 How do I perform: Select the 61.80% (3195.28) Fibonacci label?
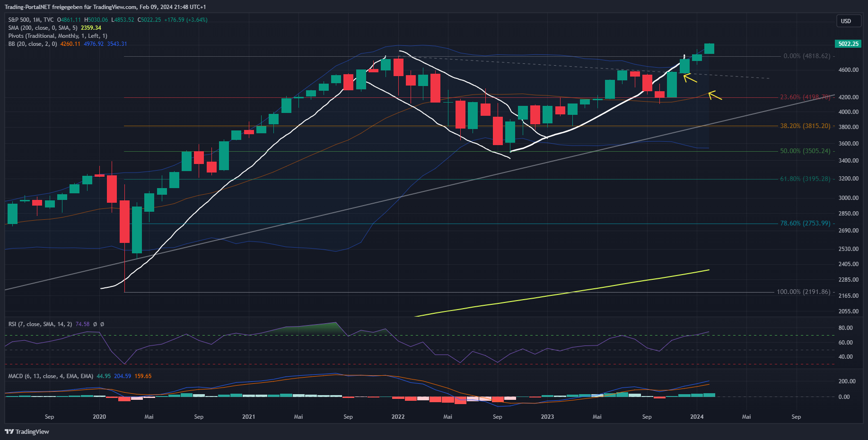[x=805, y=179]
